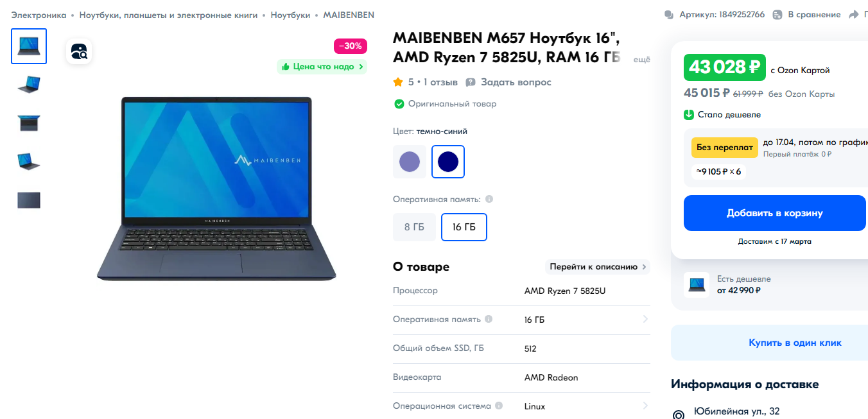This screenshot has height=419, width=868.
Task: Go to Ноутбуки breadcrumb category
Action: coord(290,15)
